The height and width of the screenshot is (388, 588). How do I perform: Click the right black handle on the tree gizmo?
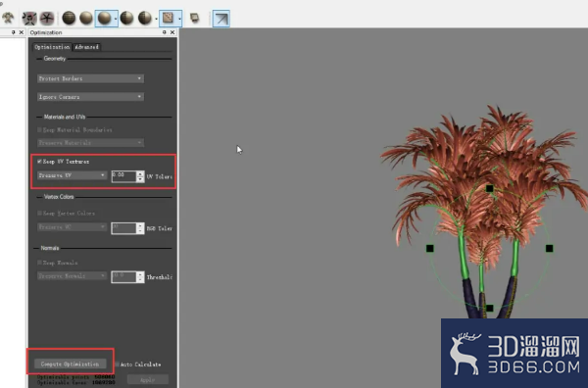coord(549,248)
